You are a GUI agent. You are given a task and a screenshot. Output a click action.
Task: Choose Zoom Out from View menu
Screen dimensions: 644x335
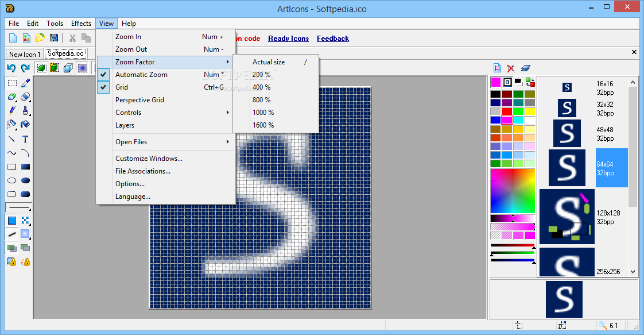(166, 49)
